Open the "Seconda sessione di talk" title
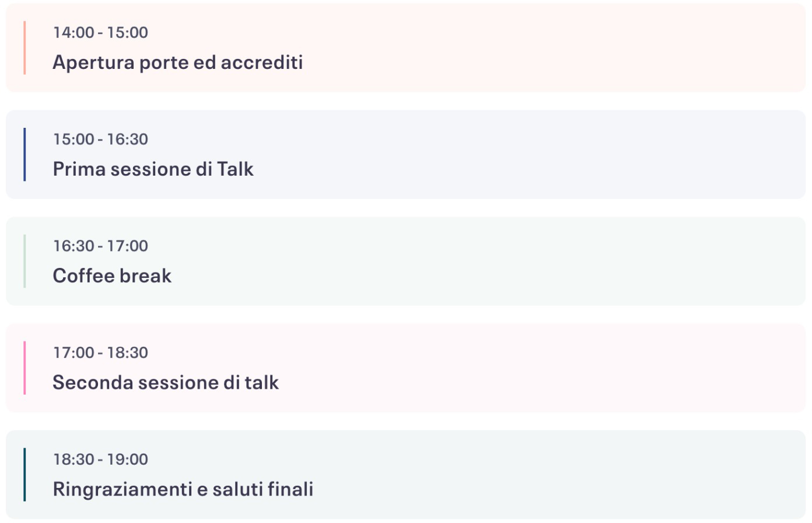 pos(166,383)
